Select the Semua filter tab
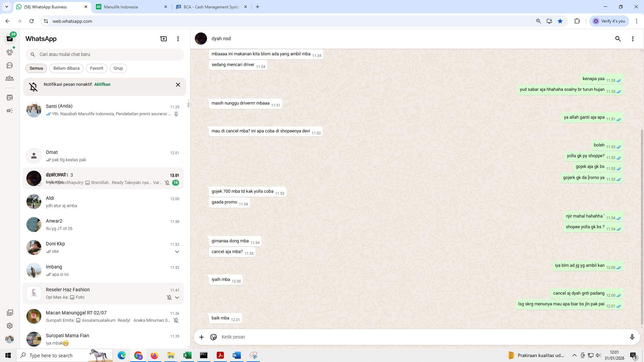The height and width of the screenshot is (362, 644). pos(36,68)
